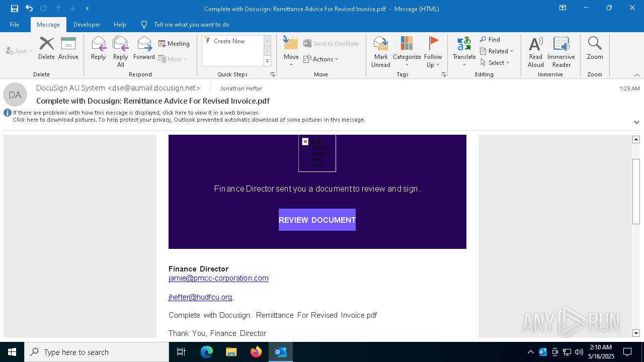Open the Help tab
644x362 pixels.
(x=120, y=25)
